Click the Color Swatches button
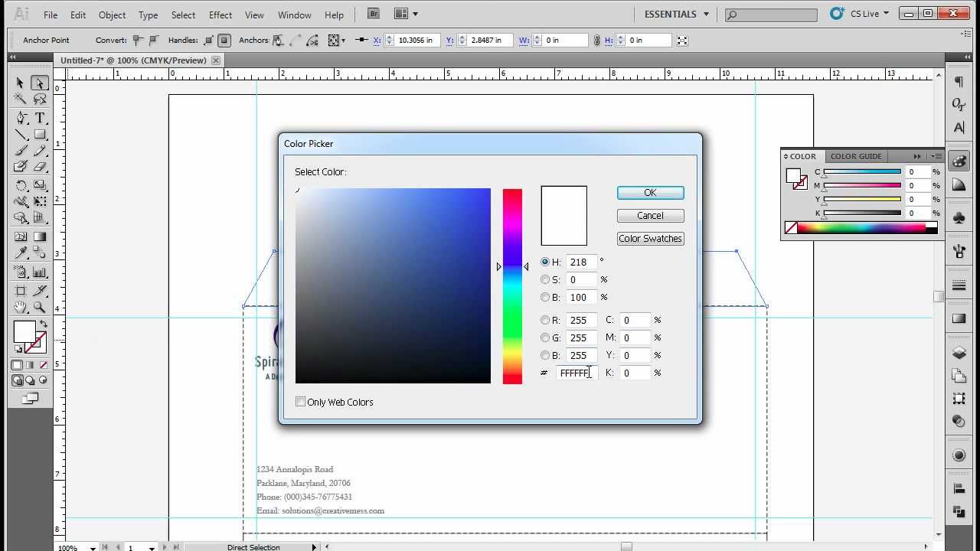Image resolution: width=980 pixels, height=551 pixels. [x=650, y=239]
